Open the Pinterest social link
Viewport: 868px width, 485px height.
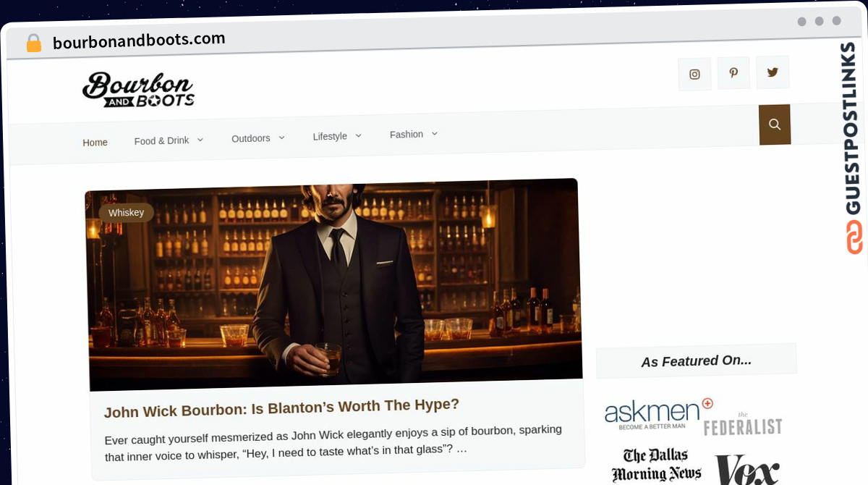pyautogui.click(x=733, y=73)
